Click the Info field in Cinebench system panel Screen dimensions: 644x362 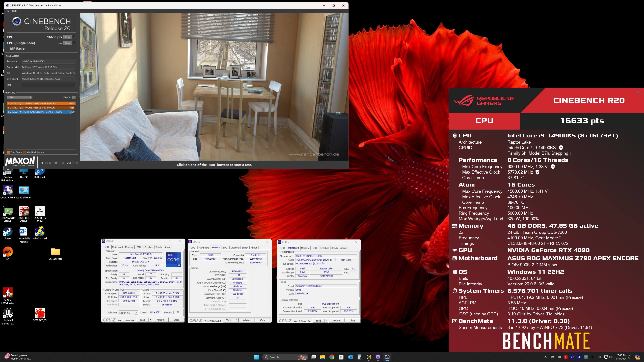[x=48, y=85]
